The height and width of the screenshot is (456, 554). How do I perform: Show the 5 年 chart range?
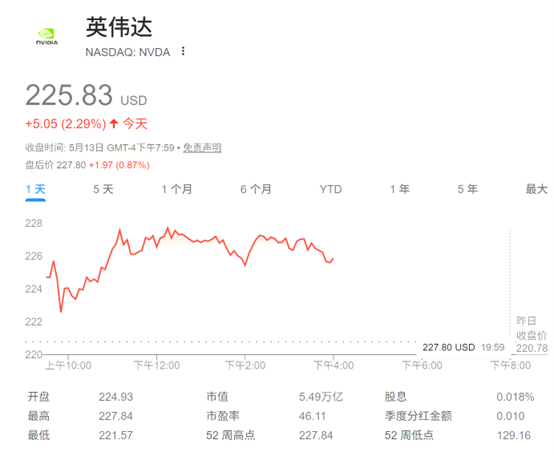[x=467, y=189]
